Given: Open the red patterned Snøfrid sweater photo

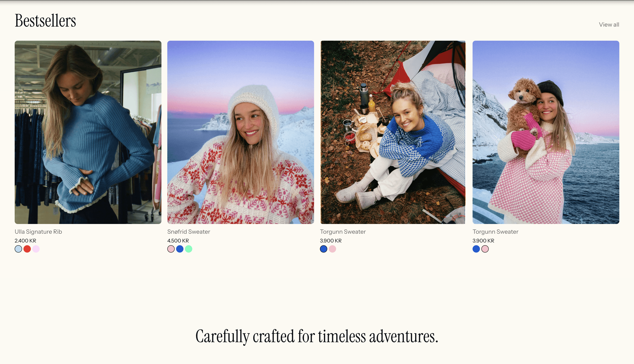Looking at the screenshot, I should point(241,132).
